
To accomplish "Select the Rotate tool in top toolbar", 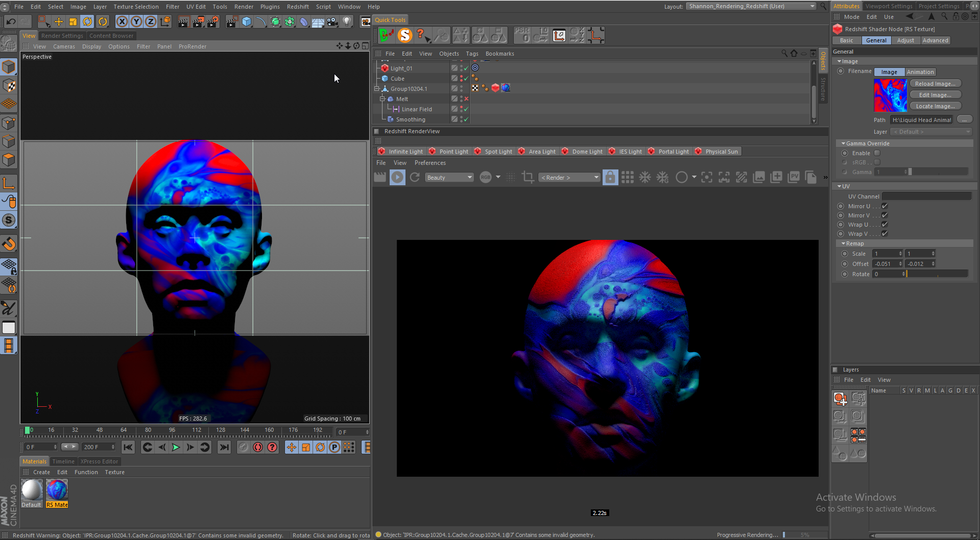I will tap(88, 21).
